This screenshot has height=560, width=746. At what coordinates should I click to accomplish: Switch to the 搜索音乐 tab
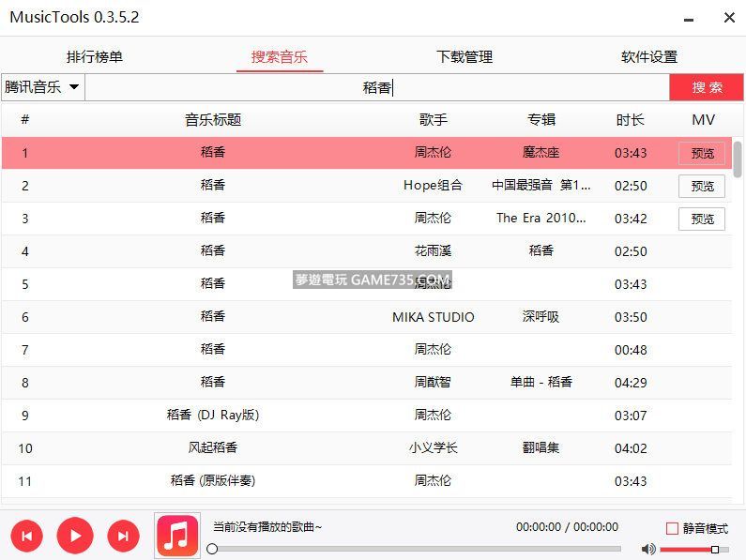[x=280, y=57]
